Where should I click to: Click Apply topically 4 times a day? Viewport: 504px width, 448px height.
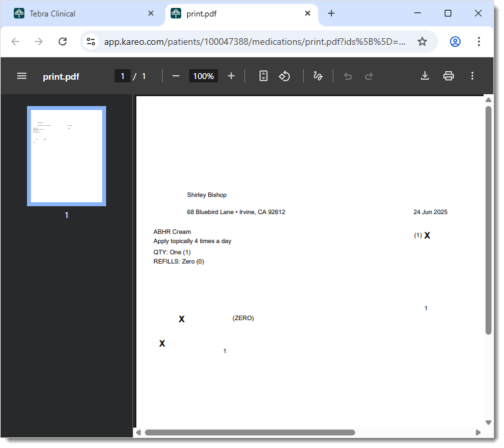(194, 242)
